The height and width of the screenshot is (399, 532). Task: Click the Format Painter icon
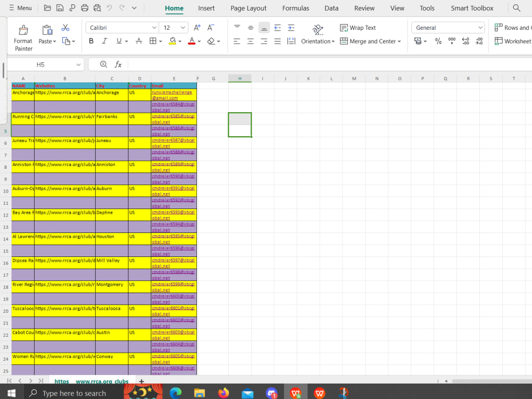pos(23,30)
